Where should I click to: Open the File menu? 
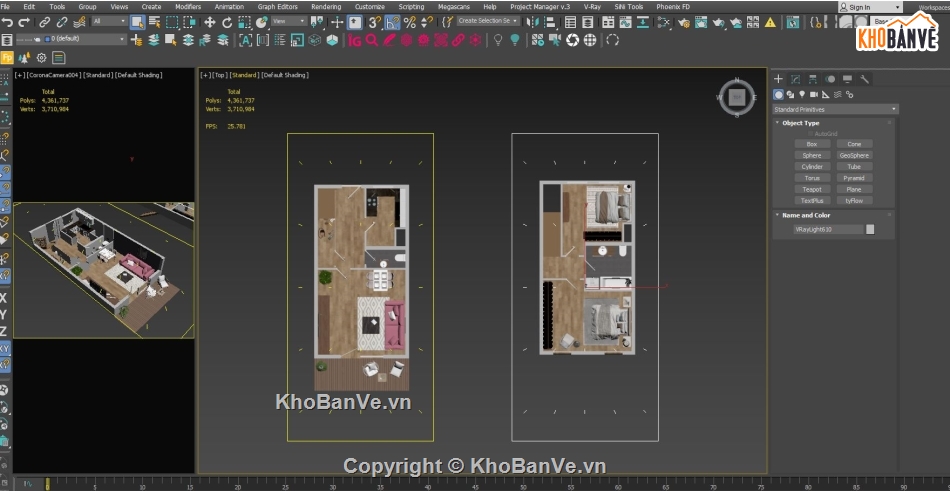[x=5, y=7]
